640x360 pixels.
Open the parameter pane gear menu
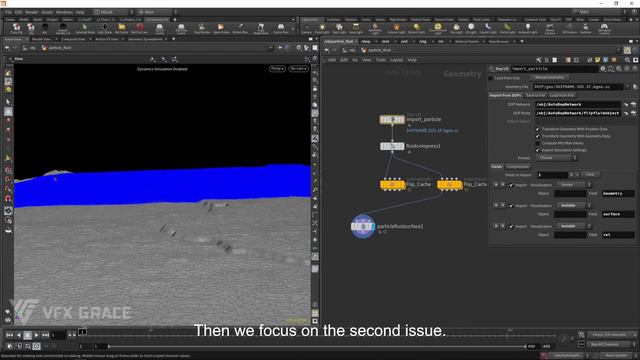602,69
